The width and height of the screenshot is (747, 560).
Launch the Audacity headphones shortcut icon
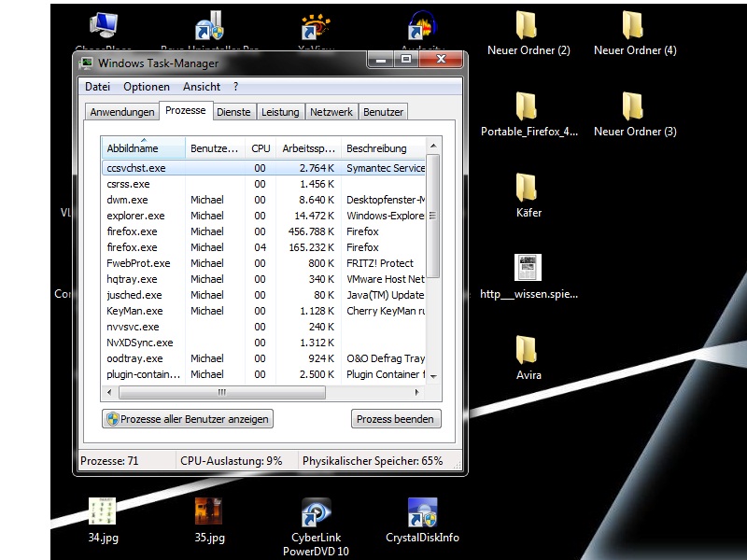pos(423,25)
